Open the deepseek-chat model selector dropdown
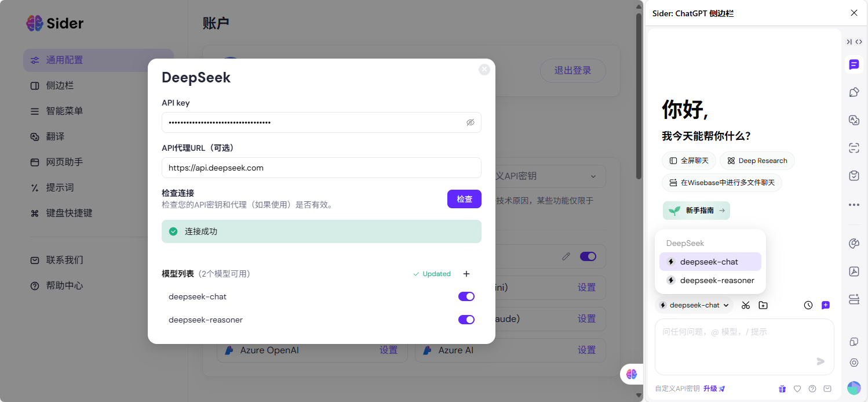Screen dimensions: 868x402 tap(694, 305)
